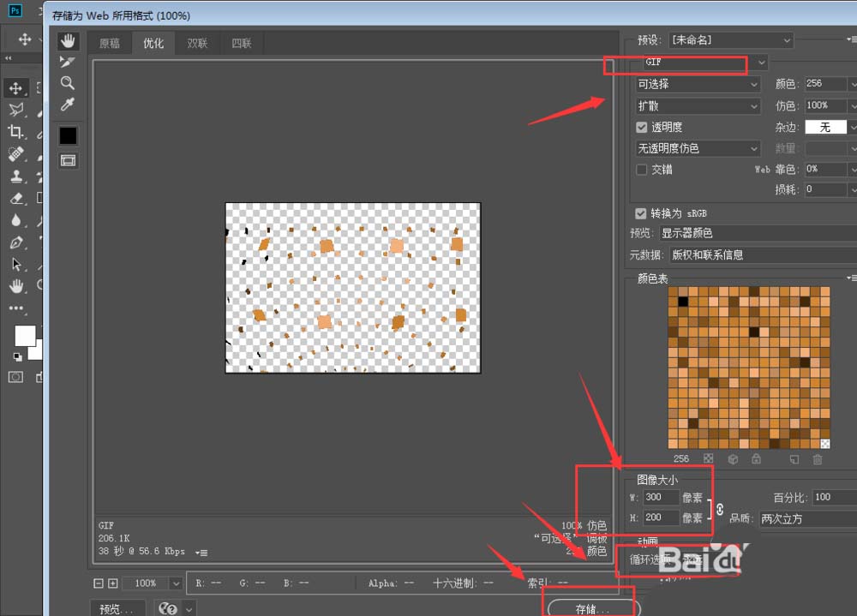
Task: Click the width field showing 300
Action: tap(661, 497)
